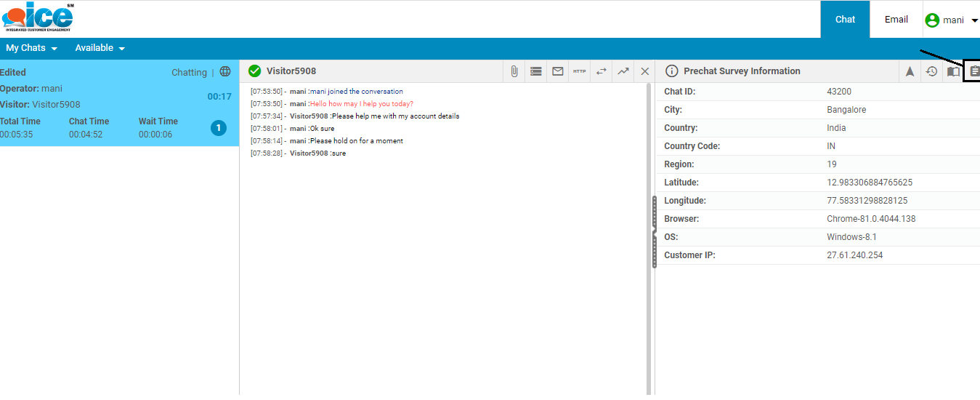Click the panel divider drag handle
Viewport: 980px width, 400px height.
[x=654, y=232]
